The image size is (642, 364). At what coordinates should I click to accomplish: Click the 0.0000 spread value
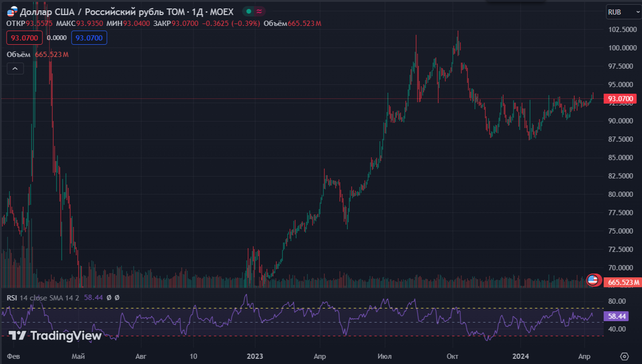coord(57,38)
